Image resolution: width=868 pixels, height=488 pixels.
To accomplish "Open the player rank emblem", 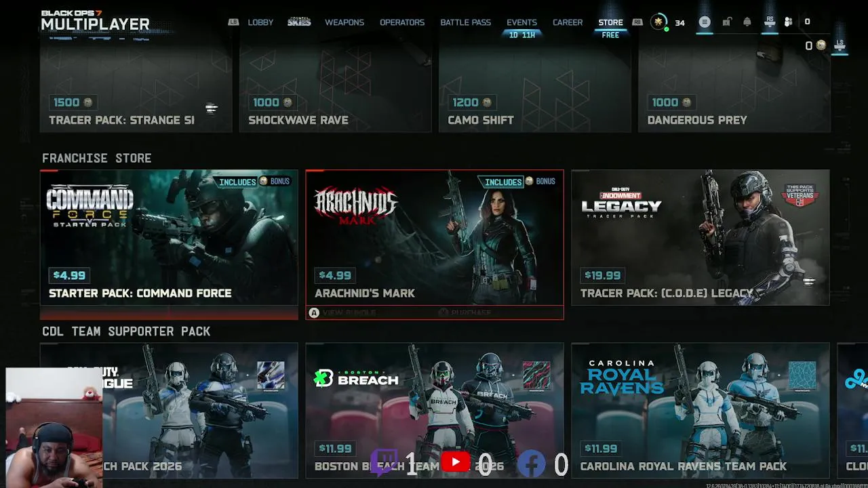I will point(658,22).
